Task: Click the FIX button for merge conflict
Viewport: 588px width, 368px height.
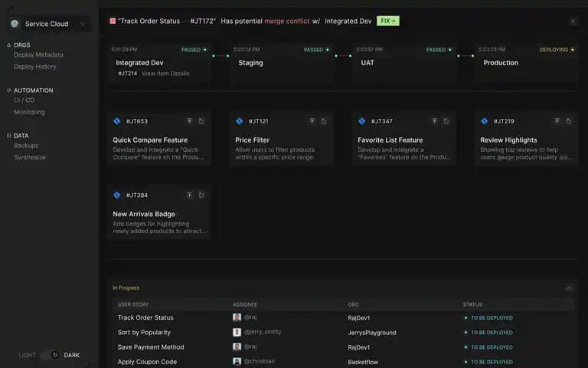Action: click(x=387, y=21)
